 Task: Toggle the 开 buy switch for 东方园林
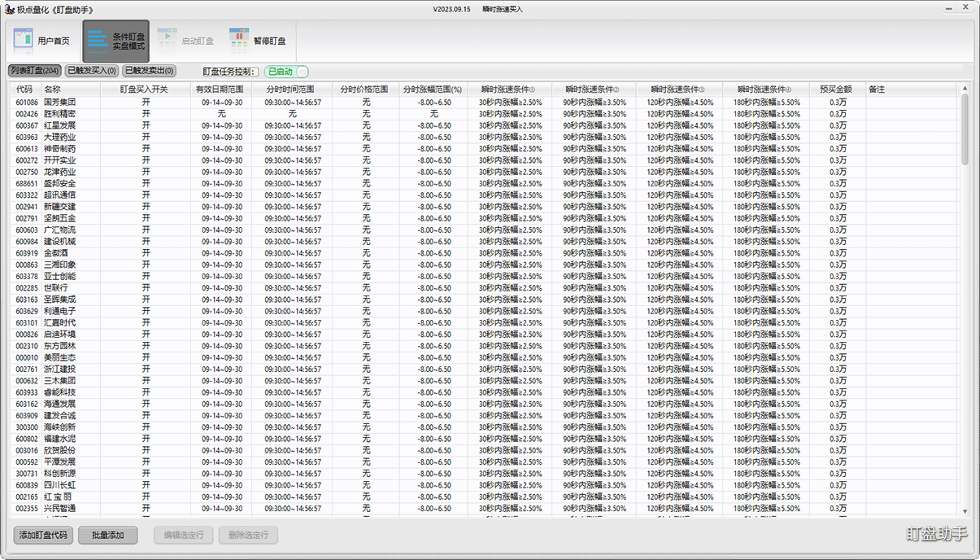pos(146,346)
